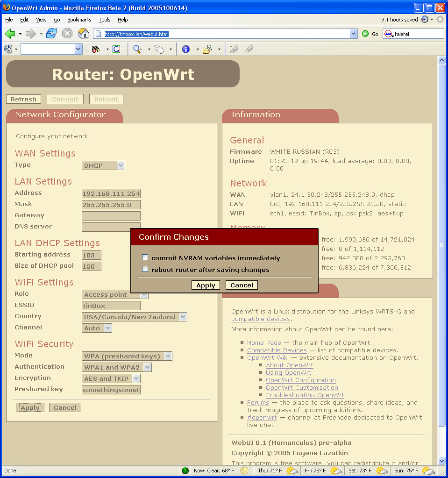Screen dimensions: 448x478
Task: Click the first highlighter icon in the toolbar
Action: tap(234, 49)
